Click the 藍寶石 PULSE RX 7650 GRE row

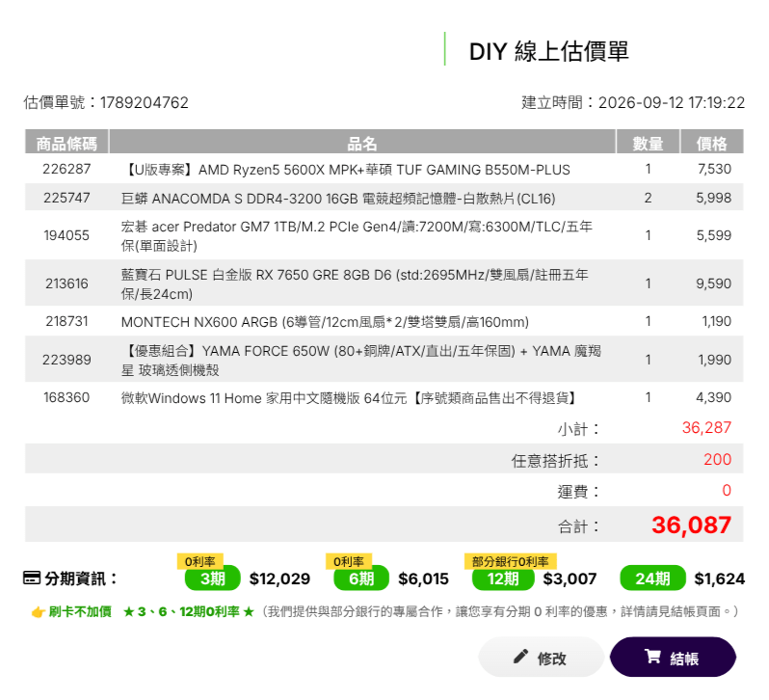[x=384, y=283]
